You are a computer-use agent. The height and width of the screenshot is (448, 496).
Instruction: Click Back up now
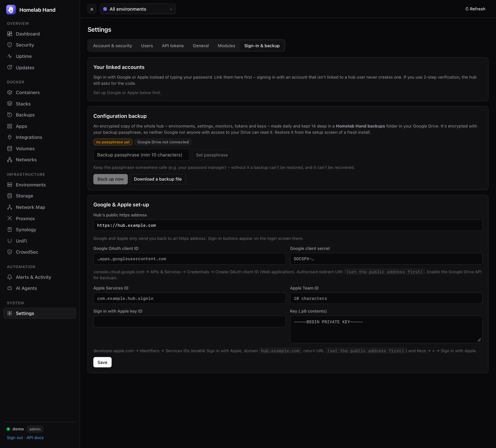(110, 179)
